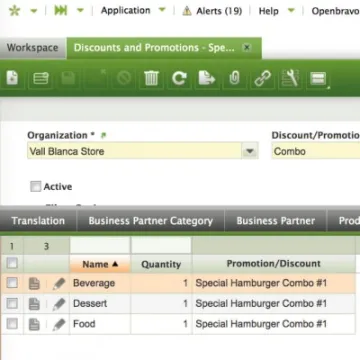Open the Application menu dropdown
Image resolution: width=360 pixels, height=360 pixels.
point(162,10)
